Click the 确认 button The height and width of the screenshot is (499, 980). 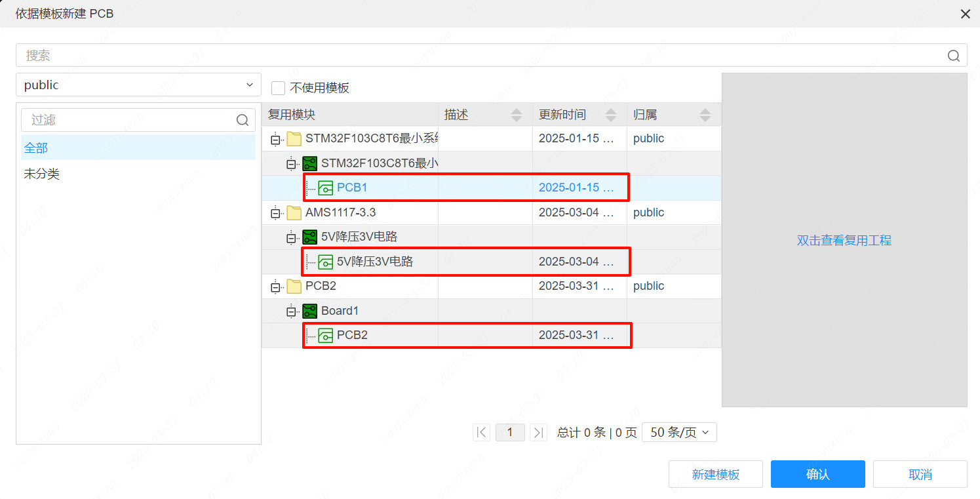[817, 473]
